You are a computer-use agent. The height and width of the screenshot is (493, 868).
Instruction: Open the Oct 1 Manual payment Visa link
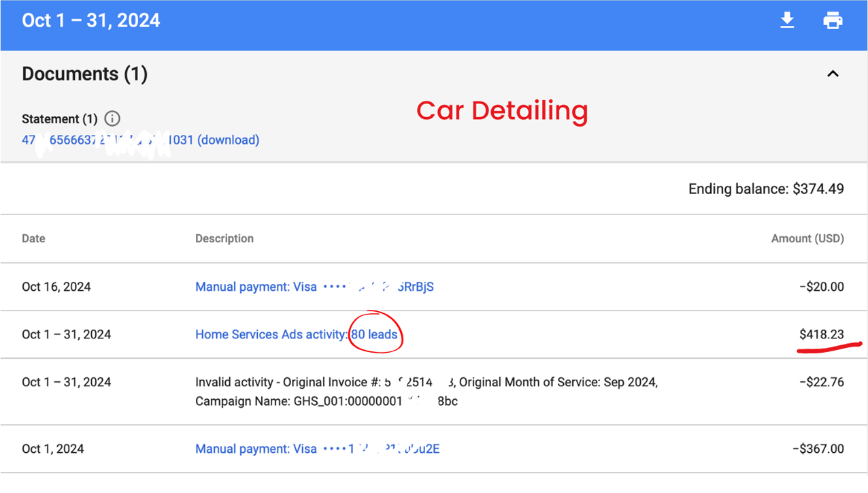(317, 449)
